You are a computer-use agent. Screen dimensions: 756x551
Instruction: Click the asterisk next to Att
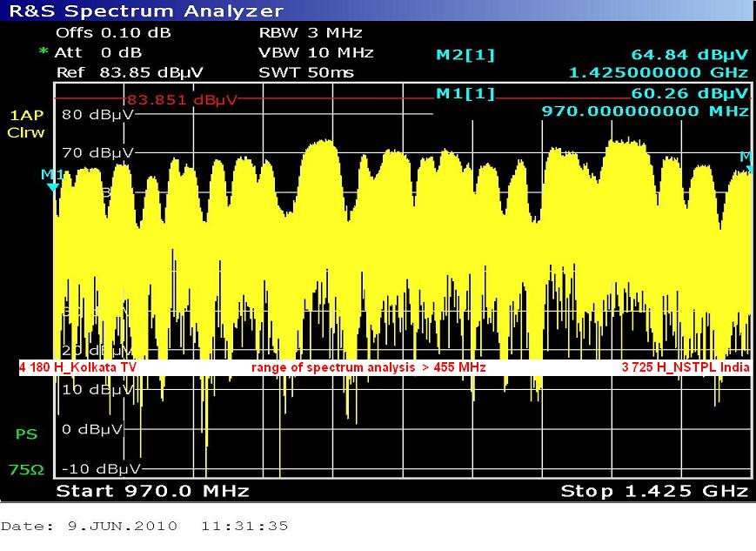click(x=43, y=52)
